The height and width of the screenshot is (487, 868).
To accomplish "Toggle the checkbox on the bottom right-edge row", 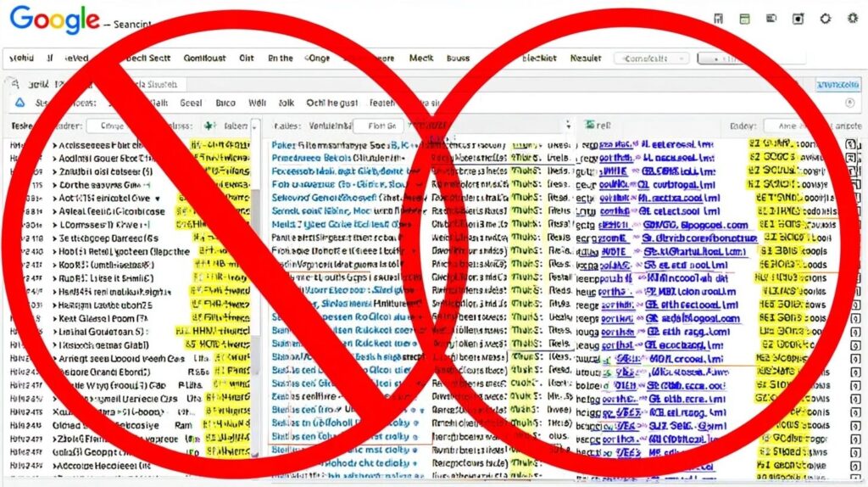I will tap(856, 465).
